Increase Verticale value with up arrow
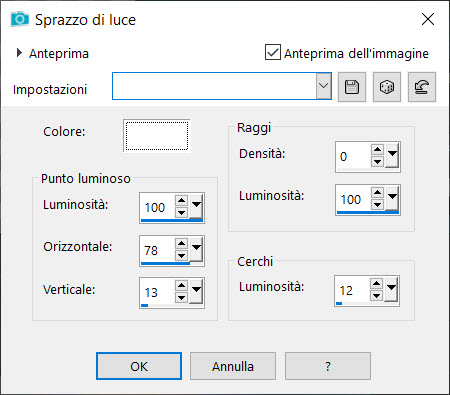This screenshot has height=395, width=450. pos(181,286)
